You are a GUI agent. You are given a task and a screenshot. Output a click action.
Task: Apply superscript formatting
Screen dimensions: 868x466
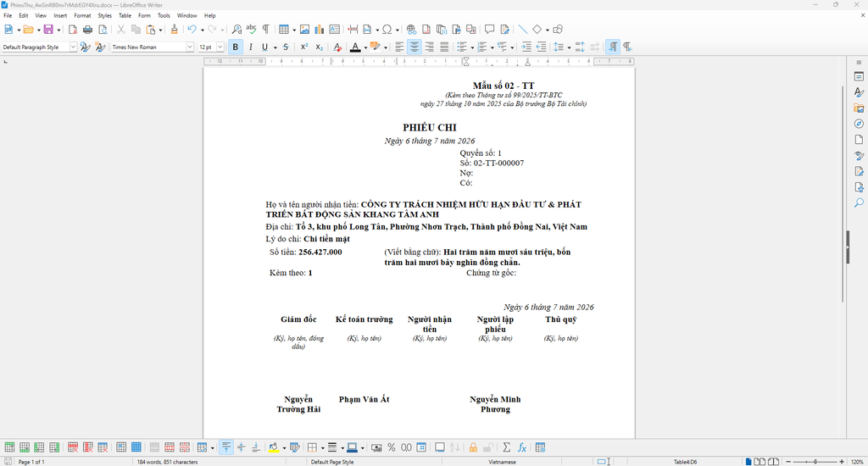(304, 47)
